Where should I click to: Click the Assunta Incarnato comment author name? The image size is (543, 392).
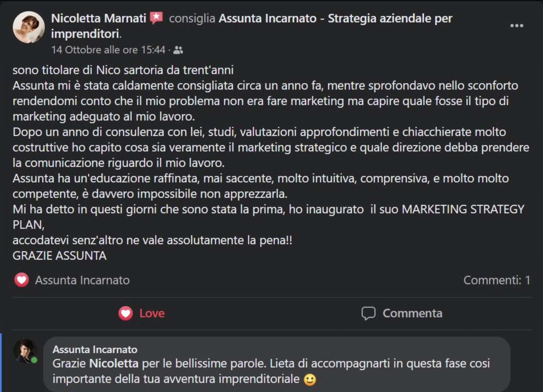[95, 350]
